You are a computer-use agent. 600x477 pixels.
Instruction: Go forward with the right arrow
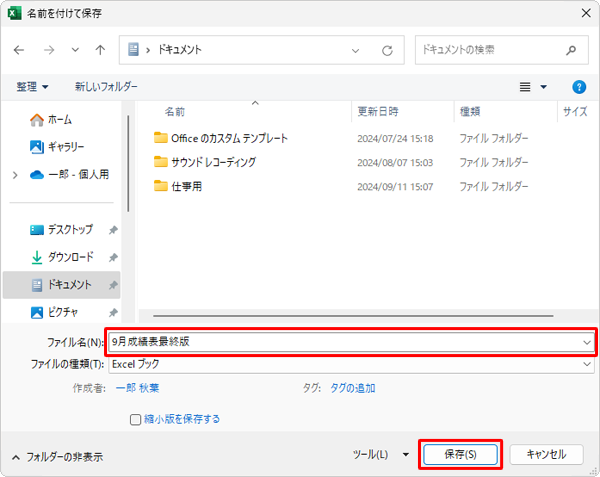click(49, 50)
